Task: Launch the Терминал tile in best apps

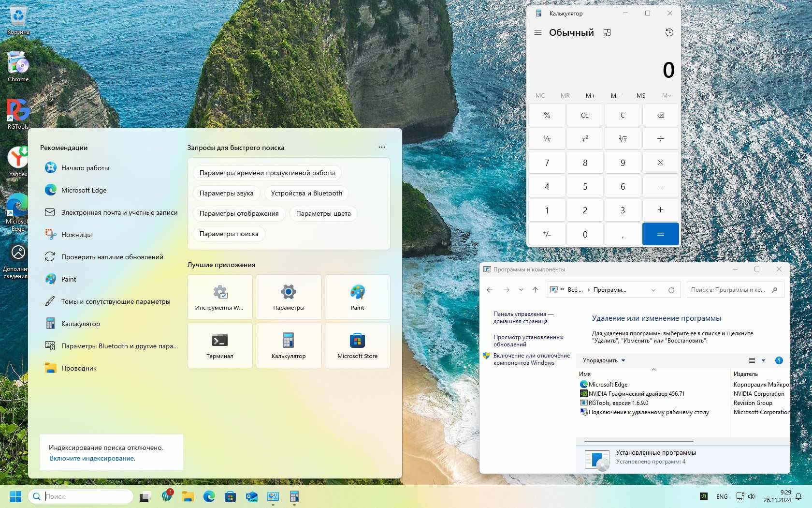Action: click(x=219, y=345)
